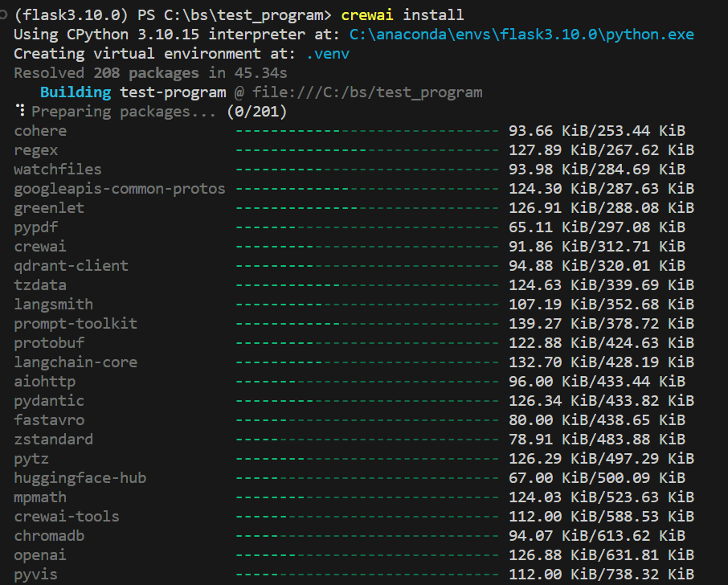Image resolution: width=728 pixels, height=585 pixels.
Task: Click the 'langsmith' package name
Action: 53,305
